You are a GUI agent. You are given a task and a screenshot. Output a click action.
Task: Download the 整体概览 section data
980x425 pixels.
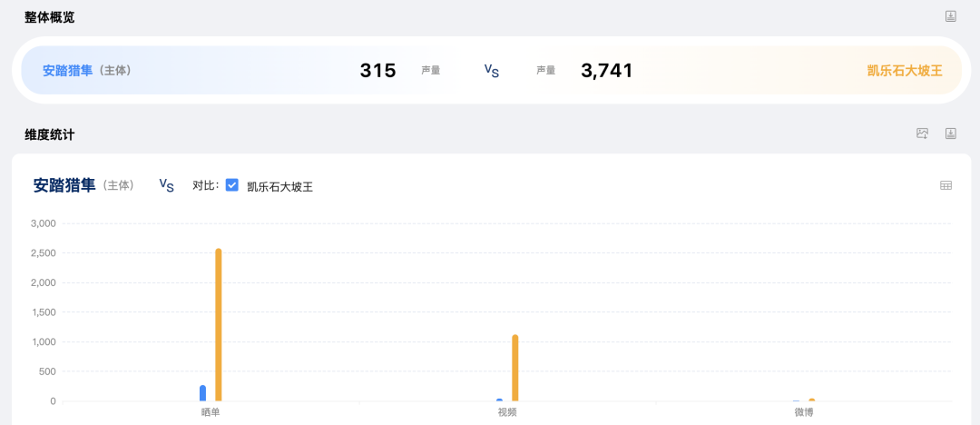[x=951, y=16]
